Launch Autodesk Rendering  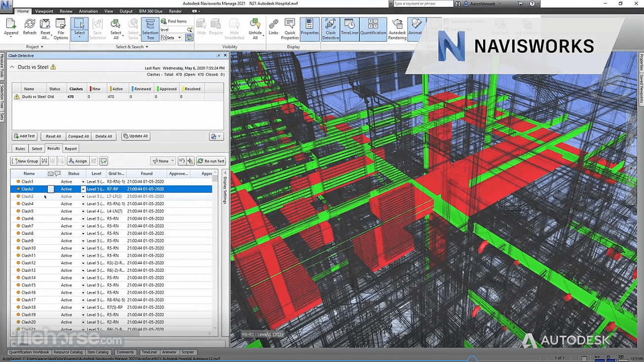click(397, 29)
